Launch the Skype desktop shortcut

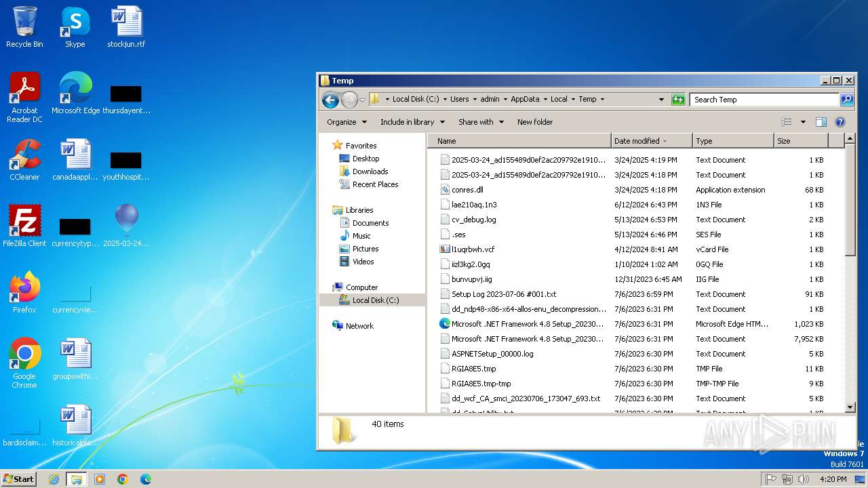tap(75, 27)
